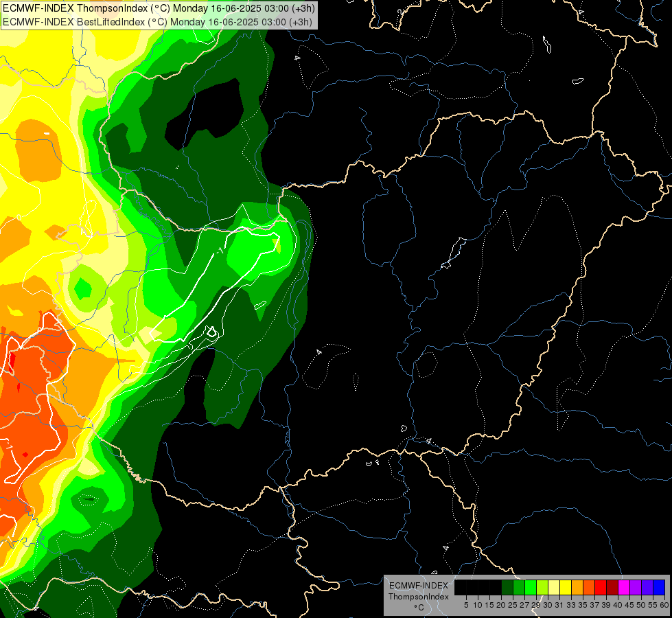This screenshot has width=672, height=618.
Task: Click the legend tick value '35'
Action: point(583,605)
